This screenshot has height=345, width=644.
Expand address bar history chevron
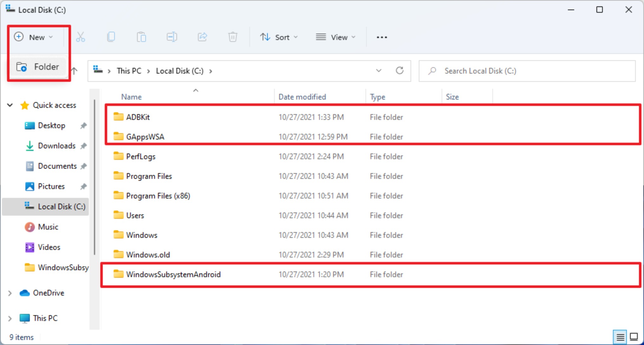tap(379, 70)
